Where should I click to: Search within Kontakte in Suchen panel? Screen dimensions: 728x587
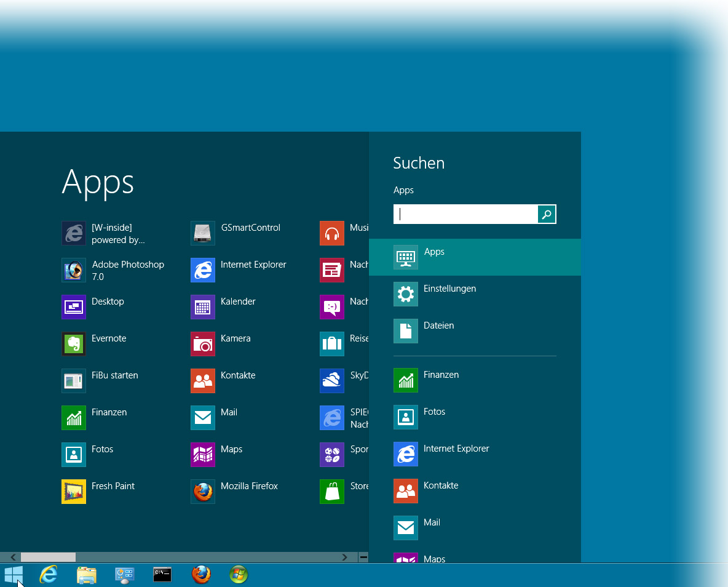475,491
